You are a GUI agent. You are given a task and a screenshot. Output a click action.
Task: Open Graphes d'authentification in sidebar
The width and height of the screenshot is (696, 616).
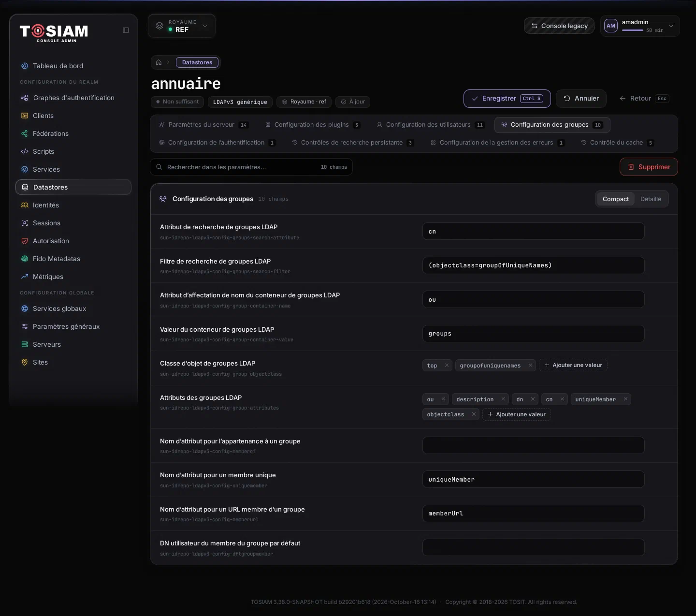click(x=73, y=98)
